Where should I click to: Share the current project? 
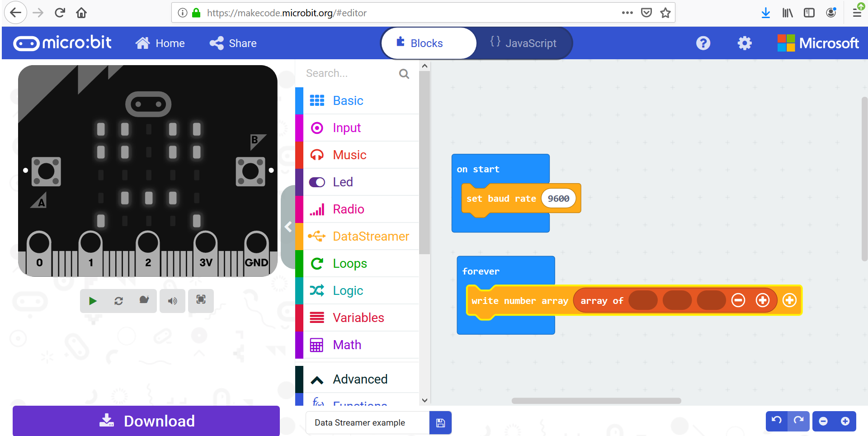232,43
